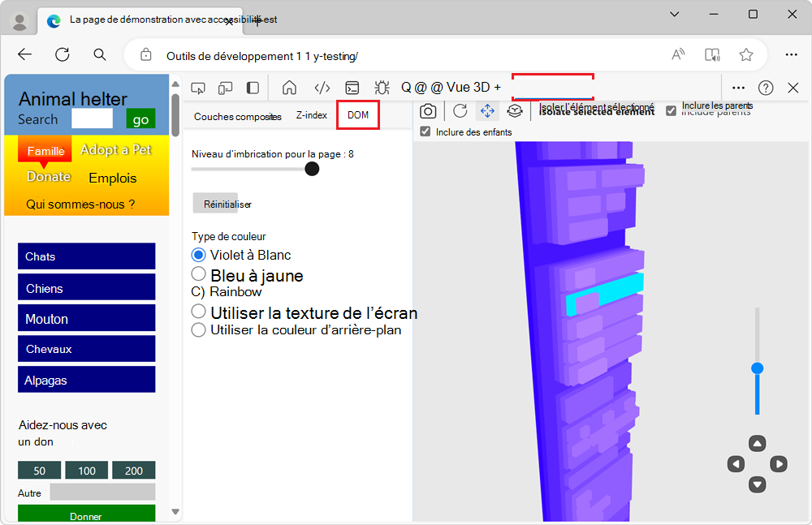
Task: Toggle device emulation icon
Action: [x=225, y=88]
